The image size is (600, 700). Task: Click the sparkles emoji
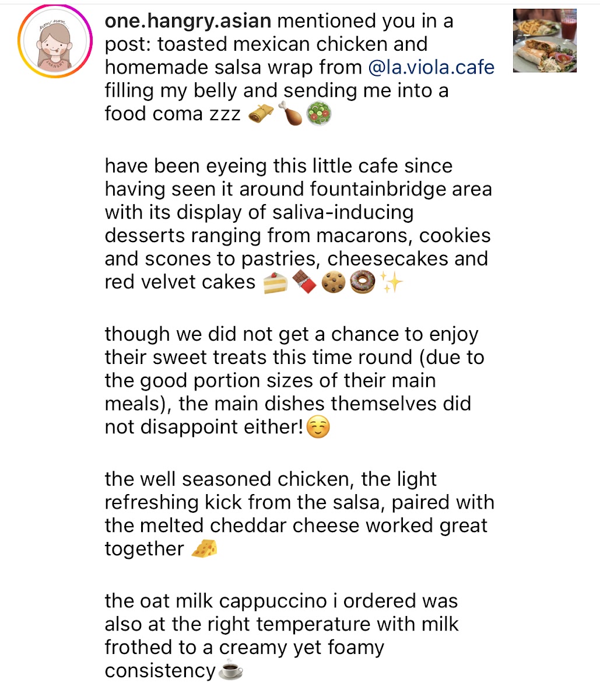(391, 282)
